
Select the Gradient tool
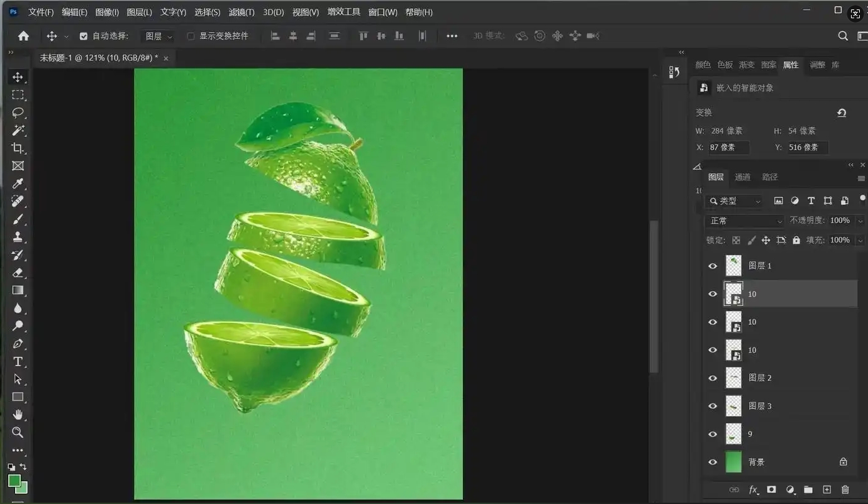click(18, 290)
